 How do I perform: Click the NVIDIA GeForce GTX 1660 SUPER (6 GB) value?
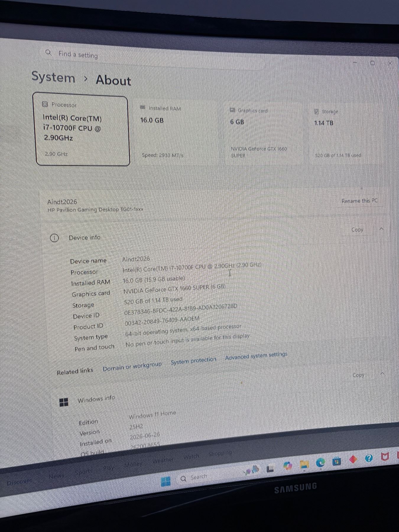pyautogui.click(x=175, y=289)
